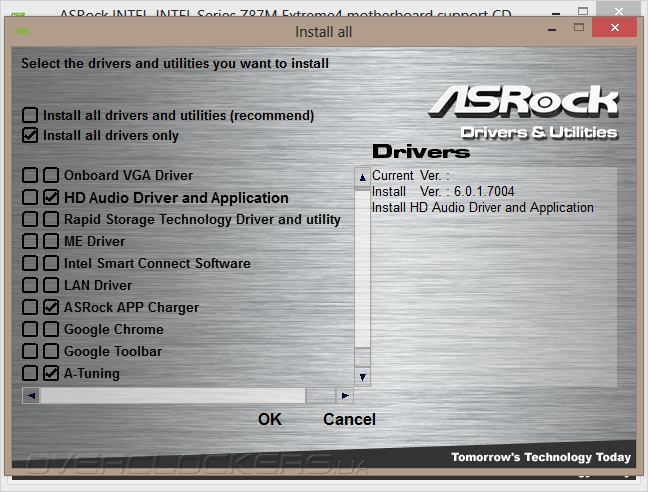Click the Cancel button
The image size is (648, 492).
[x=350, y=419]
